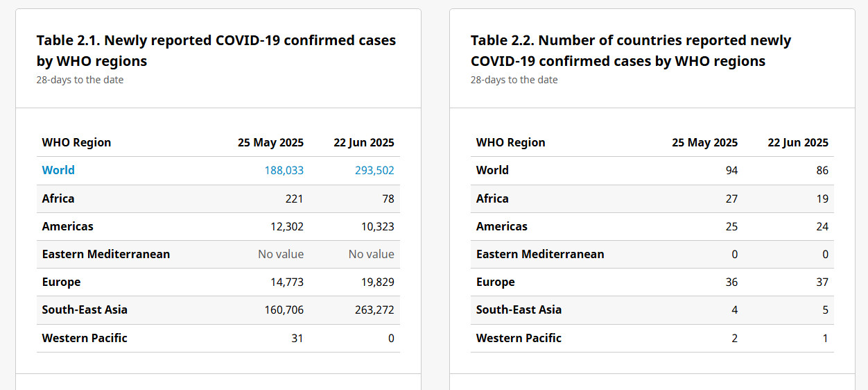Click the Eastern Mediterranean row in Table 2.1

(218, 254)
